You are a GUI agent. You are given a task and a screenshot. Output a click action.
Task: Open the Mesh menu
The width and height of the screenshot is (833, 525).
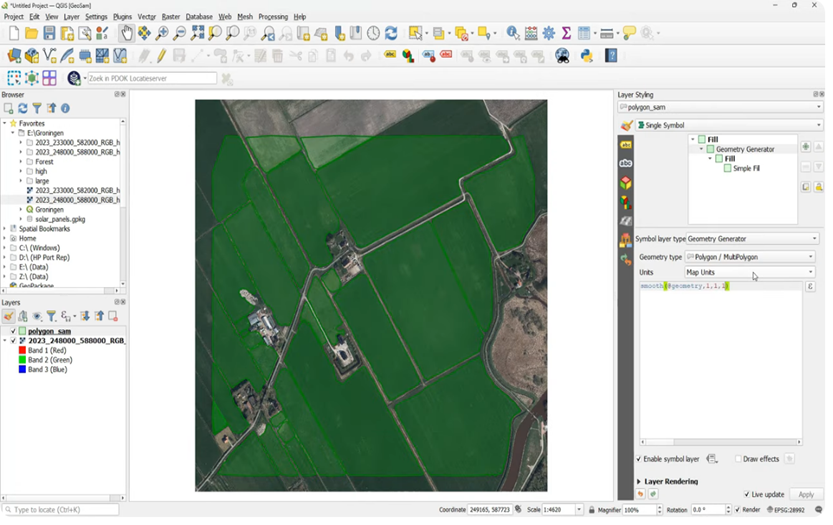click(245, 17)
